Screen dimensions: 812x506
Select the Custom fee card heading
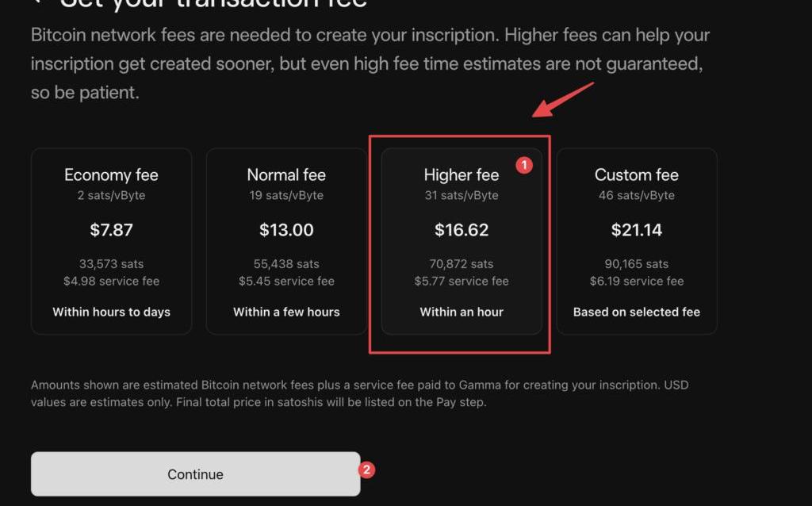(x=637, y=175)
